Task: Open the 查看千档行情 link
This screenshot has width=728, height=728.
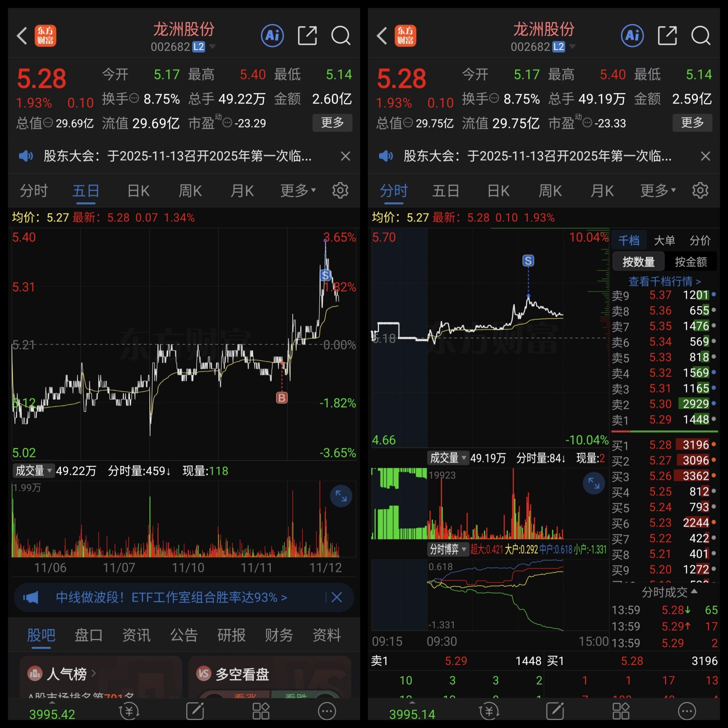Action: [664, 282]
